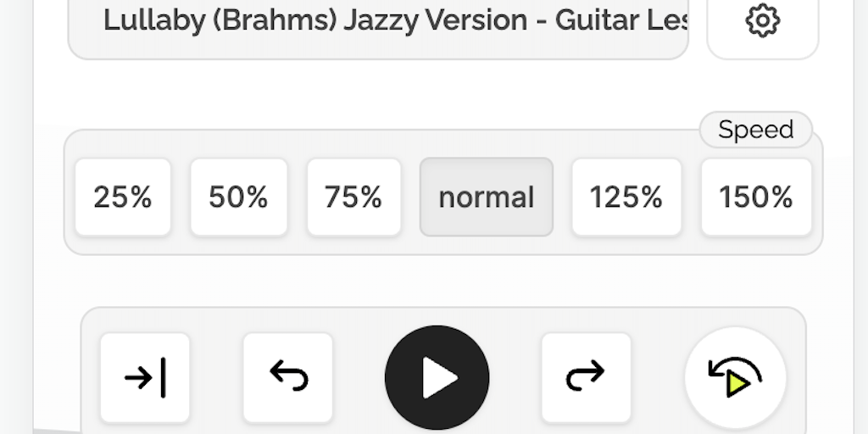
Task: Rewind using the left undo-style arrow
Action: [x=287, y=377]
